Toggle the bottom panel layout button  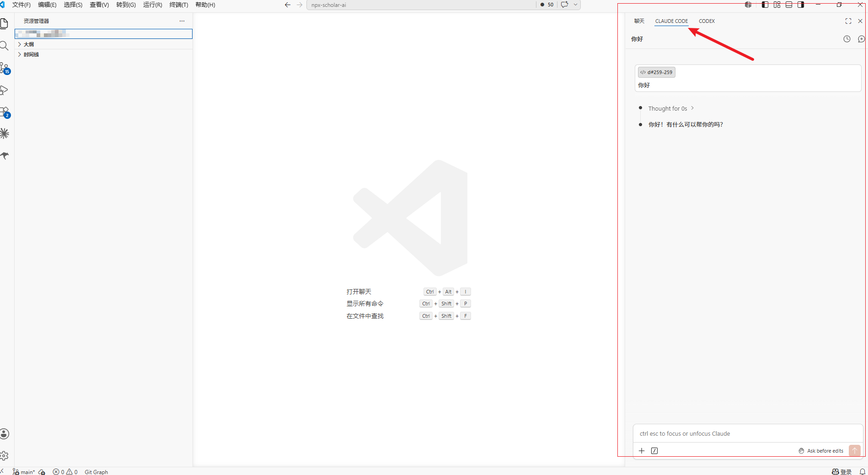tap(789, 5)
